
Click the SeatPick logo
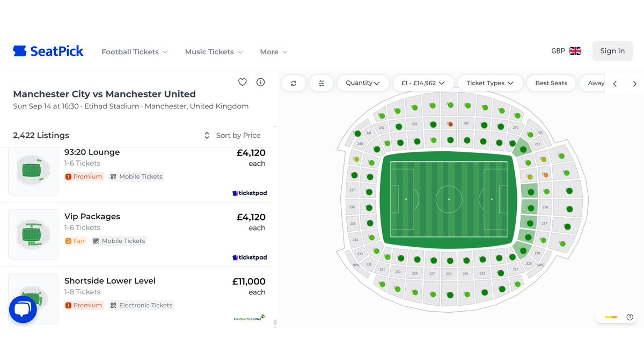coord(48,51)
